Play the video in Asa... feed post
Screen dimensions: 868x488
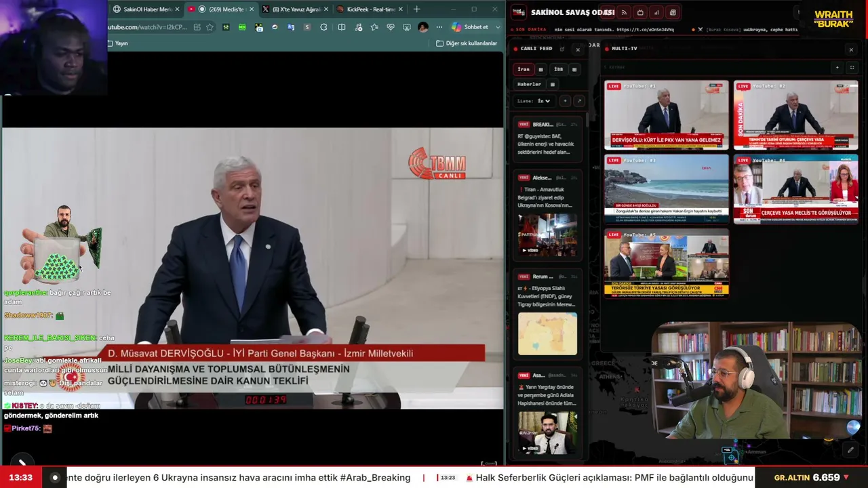[x=548, y=432]
